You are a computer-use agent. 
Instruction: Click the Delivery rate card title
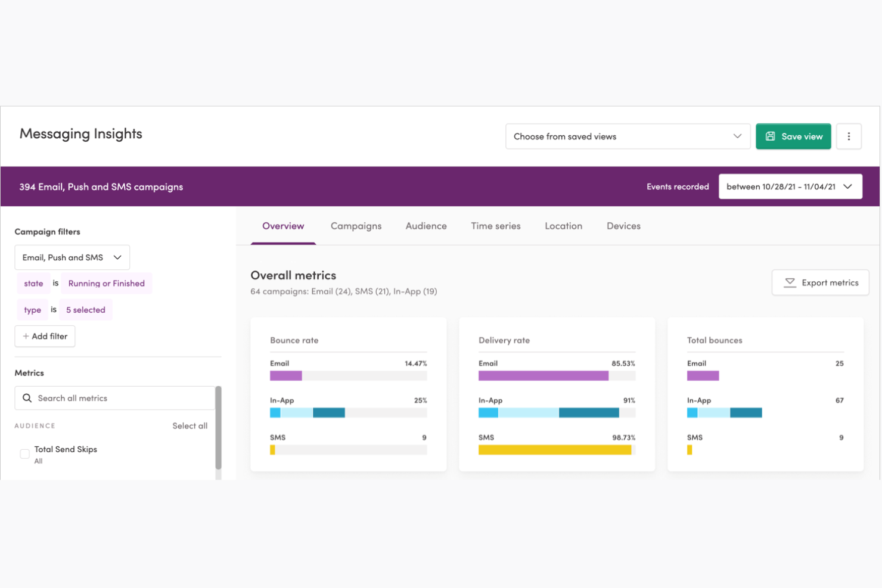click(504, 340)
